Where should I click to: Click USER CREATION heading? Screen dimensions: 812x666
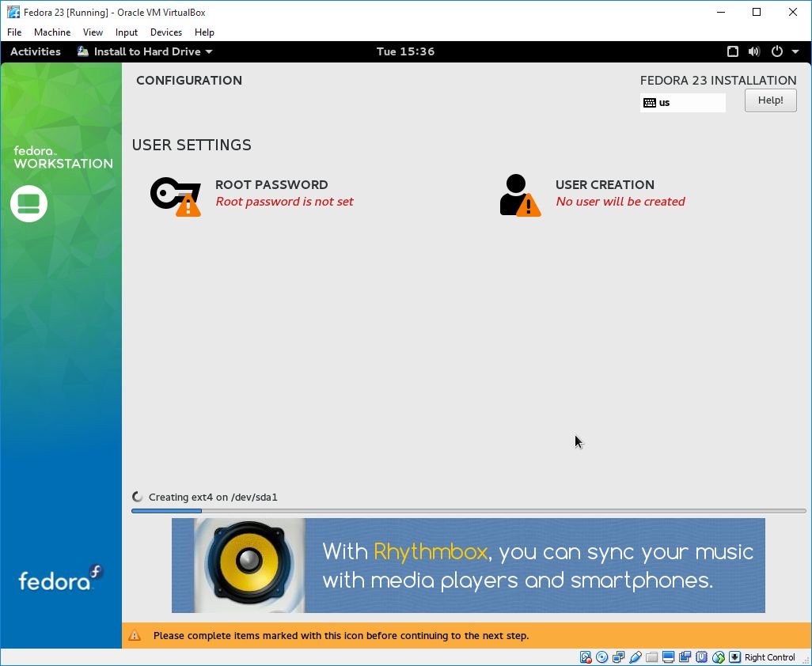pos(605,185)
